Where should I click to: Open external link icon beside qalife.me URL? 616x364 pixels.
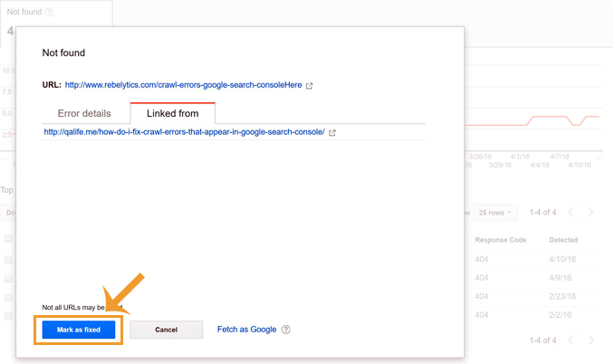pyautogui.click(x=332, y=133)
